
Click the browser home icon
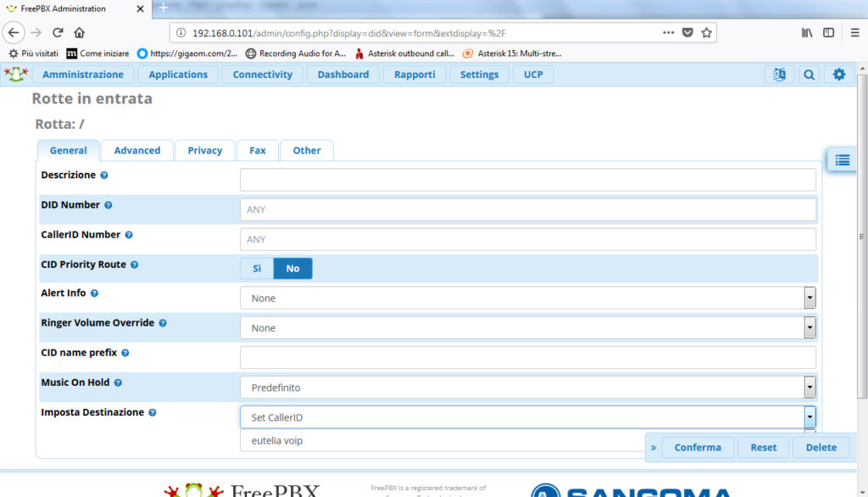pyautogui.click(x=79, y=33)
